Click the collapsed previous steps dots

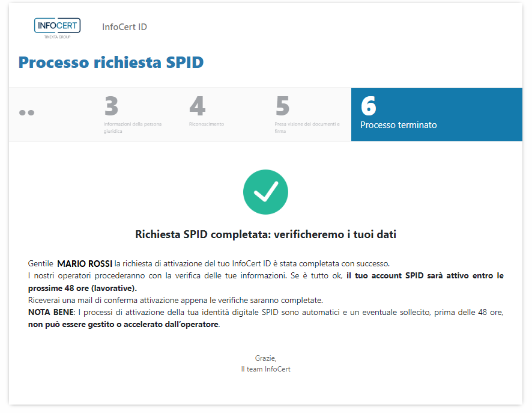tap(26, 112)
